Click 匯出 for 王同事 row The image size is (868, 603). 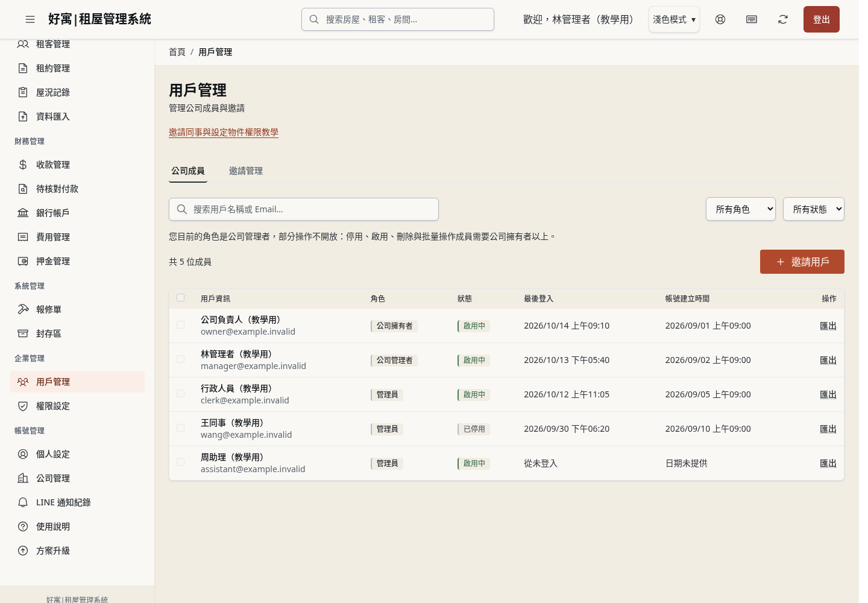[828, 429]
